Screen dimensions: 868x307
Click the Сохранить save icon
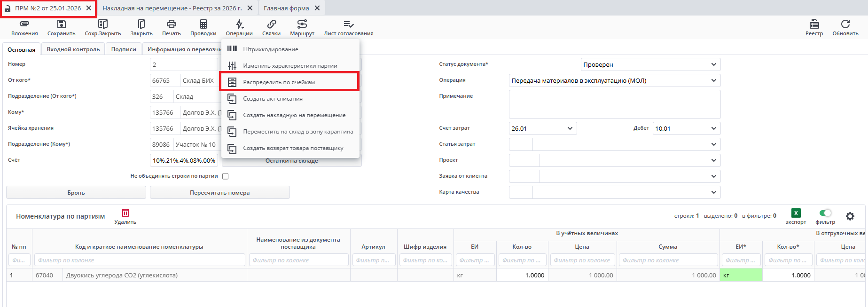tap(61, 24)
